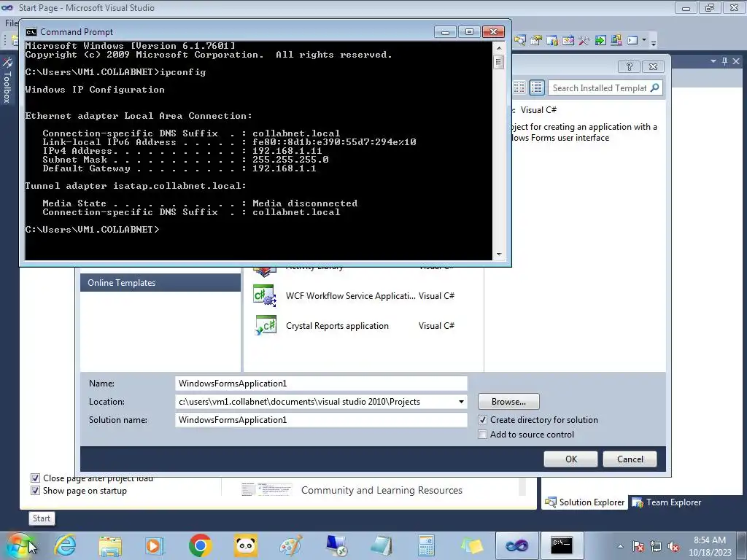Open Remote Desktop Connection from the taskbar
Viewport: 747px width, 560px height.
tap(336, 545)
